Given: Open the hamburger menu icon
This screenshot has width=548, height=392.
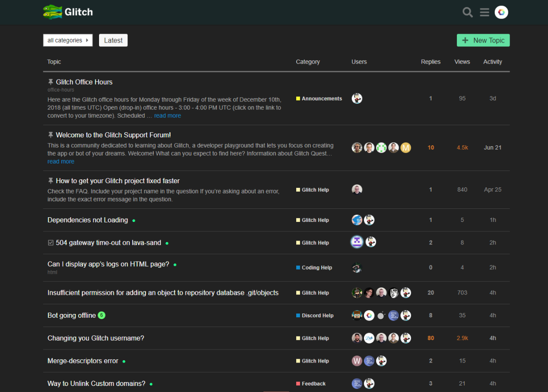Looking at the screenshot, I should pyautogui.click(x=484, y=12).
